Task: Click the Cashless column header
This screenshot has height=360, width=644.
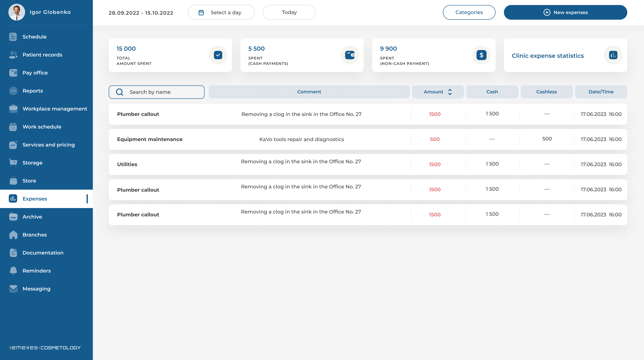Action: point(546,92)
